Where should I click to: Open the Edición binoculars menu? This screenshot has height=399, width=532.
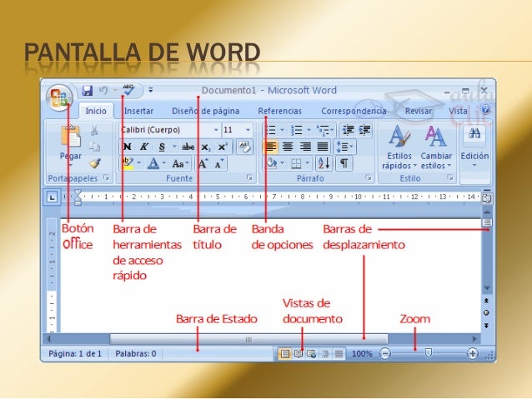coord(474,147)
